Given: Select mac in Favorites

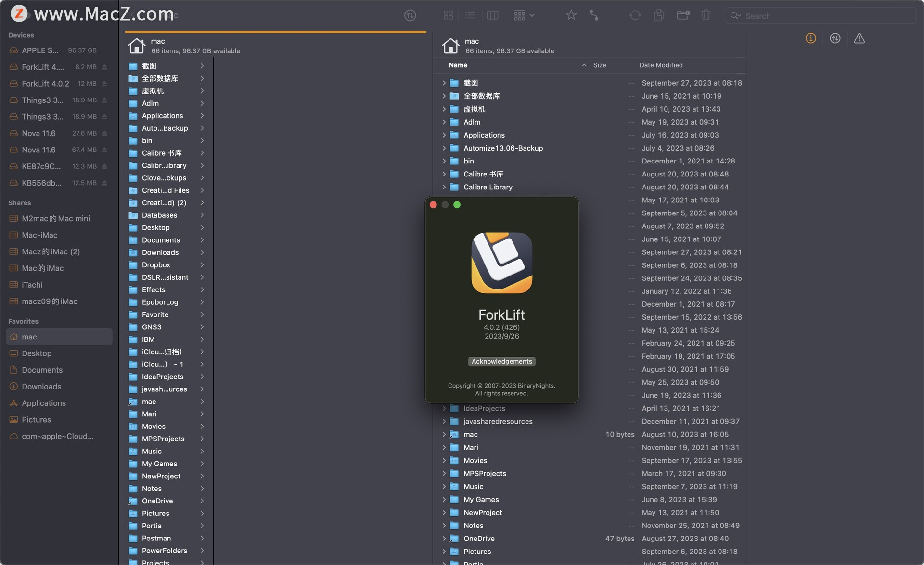Looking at the screenshot, I should (x=59, y=337).
